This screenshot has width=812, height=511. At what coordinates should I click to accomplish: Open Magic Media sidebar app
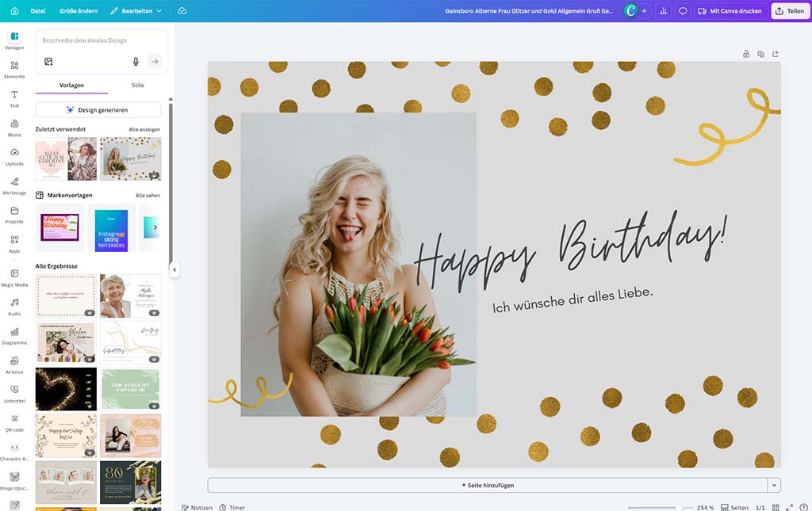(14, 277)
